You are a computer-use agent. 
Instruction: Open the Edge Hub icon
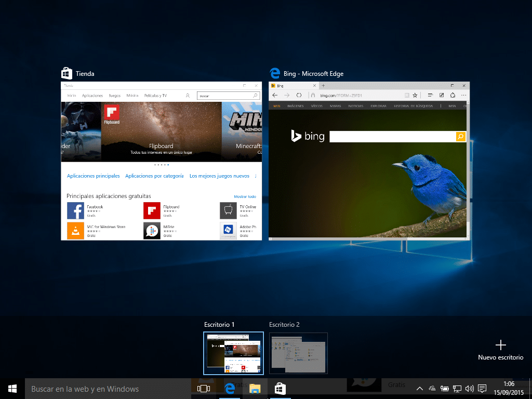click(x=430, y=96)
